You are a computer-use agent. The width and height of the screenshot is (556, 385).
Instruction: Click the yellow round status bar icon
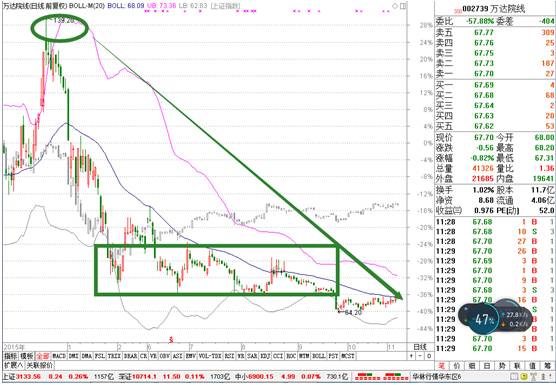(523, 376)
